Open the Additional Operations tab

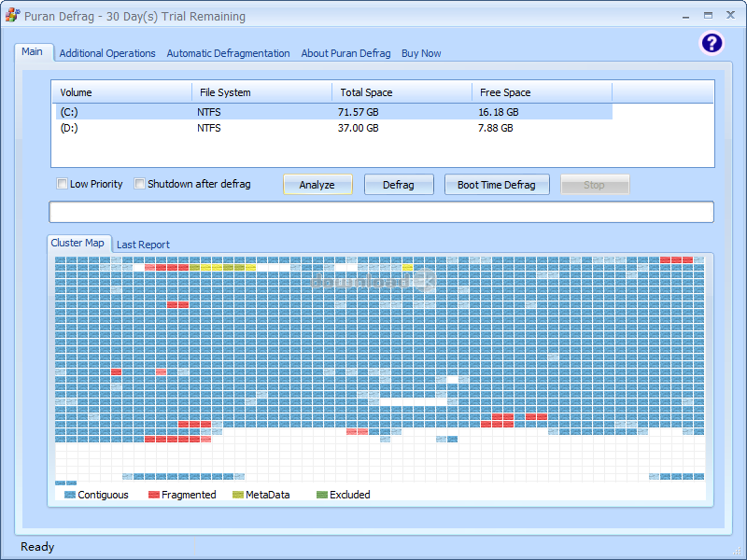coord(107,53)
